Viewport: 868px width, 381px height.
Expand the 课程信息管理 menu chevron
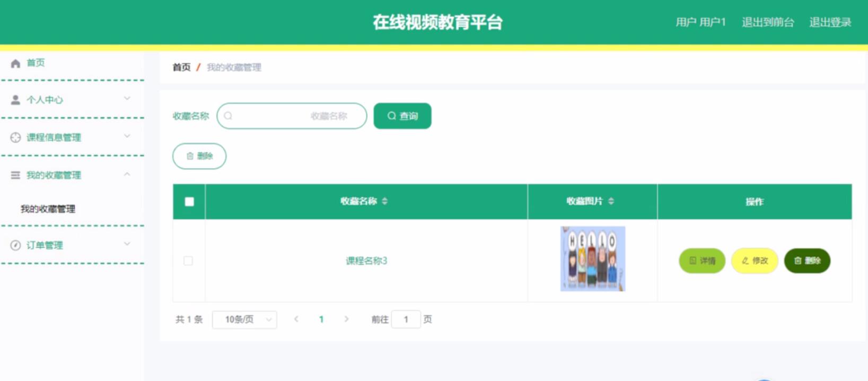click(127, 136)
